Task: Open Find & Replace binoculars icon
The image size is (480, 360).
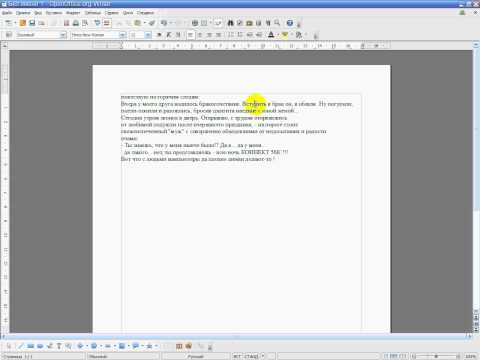Action: coord(230,23)
